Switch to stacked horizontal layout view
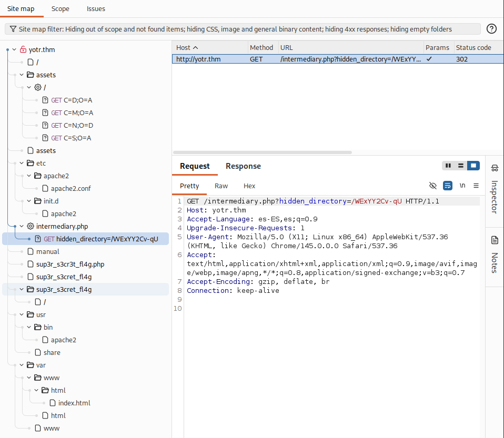The height and width of the screenshot is (438, 504). [x=461, y=166]
